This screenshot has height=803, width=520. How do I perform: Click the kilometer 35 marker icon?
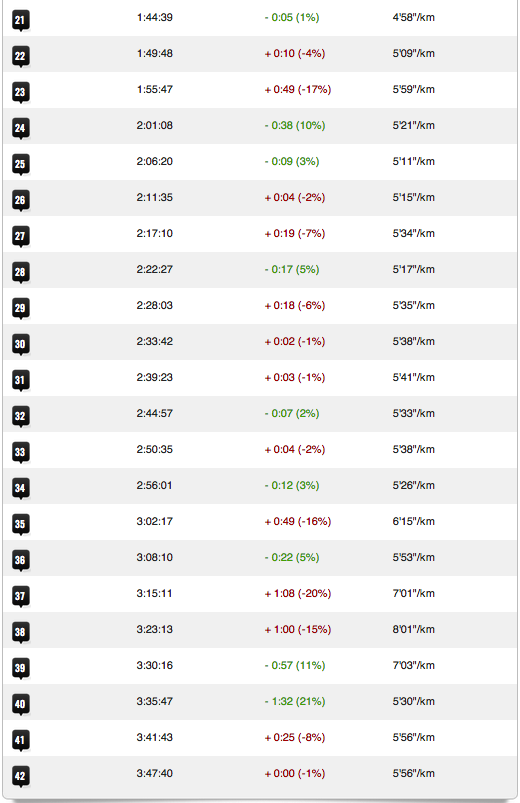(x=20, y=524)
